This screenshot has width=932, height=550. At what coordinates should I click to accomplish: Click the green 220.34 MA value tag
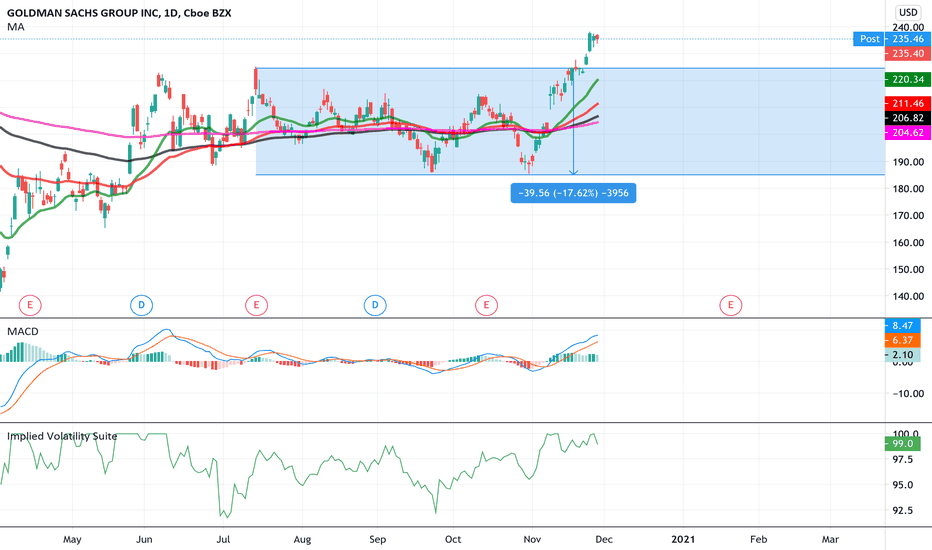(908, 79)
